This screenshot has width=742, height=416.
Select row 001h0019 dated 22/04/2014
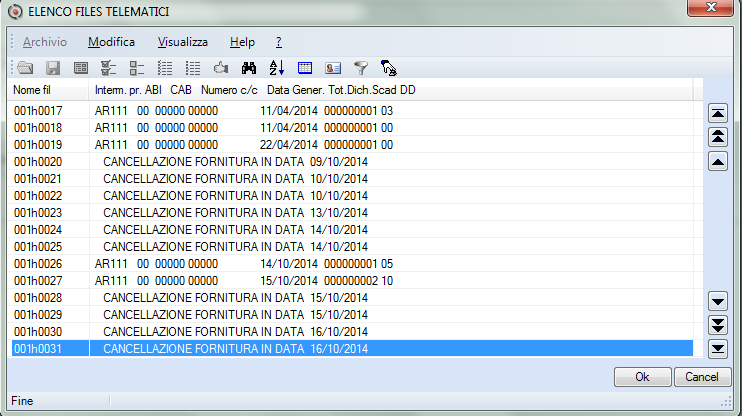click(352, 145)
